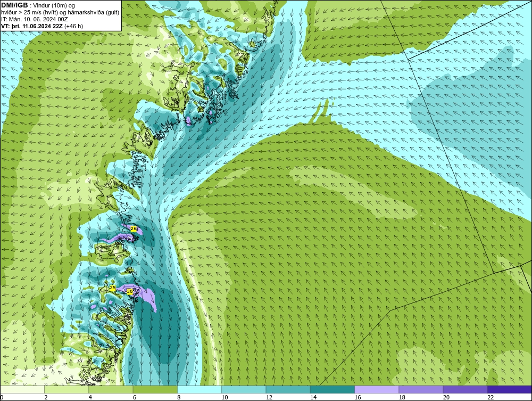The height and width of the screenshot is (401, 532).
Task: Click the DMI/IGB Vindur (10m) title line
Action: pos(38,5)
